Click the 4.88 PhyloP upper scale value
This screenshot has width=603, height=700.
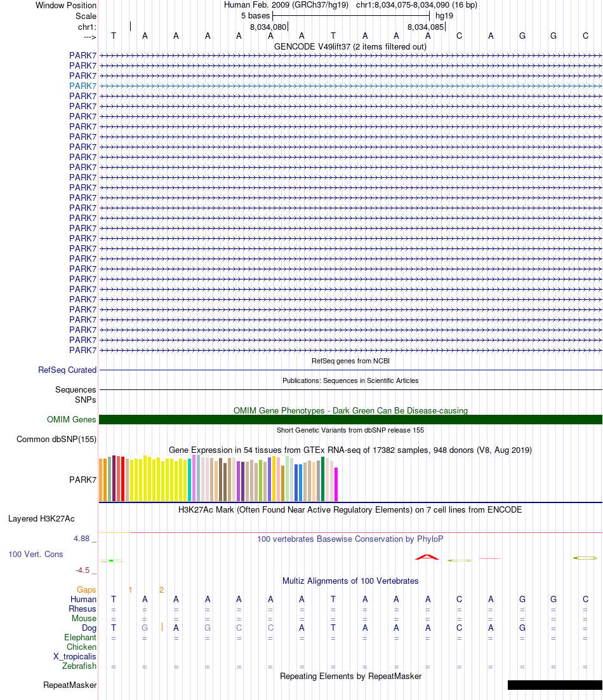[82, 539]
